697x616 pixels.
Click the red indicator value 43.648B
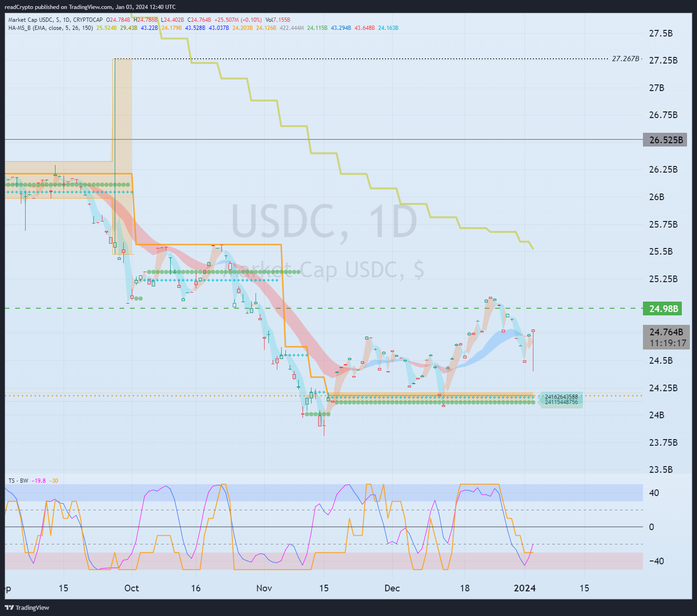(x=365, y=28)
